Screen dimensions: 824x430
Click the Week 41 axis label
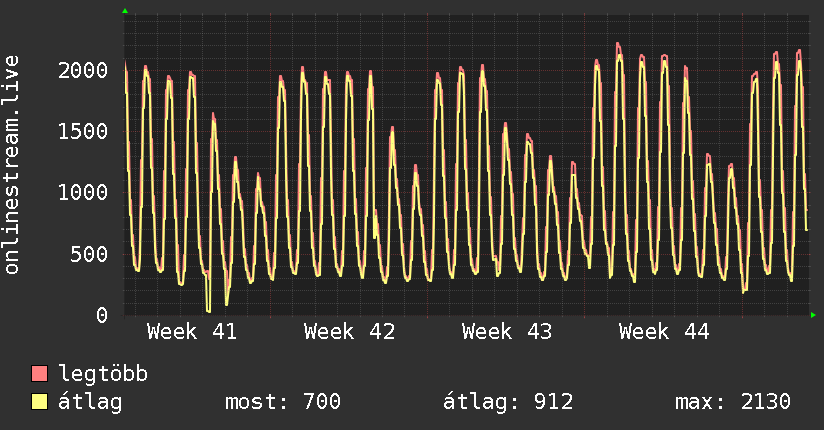pos(192,332)
